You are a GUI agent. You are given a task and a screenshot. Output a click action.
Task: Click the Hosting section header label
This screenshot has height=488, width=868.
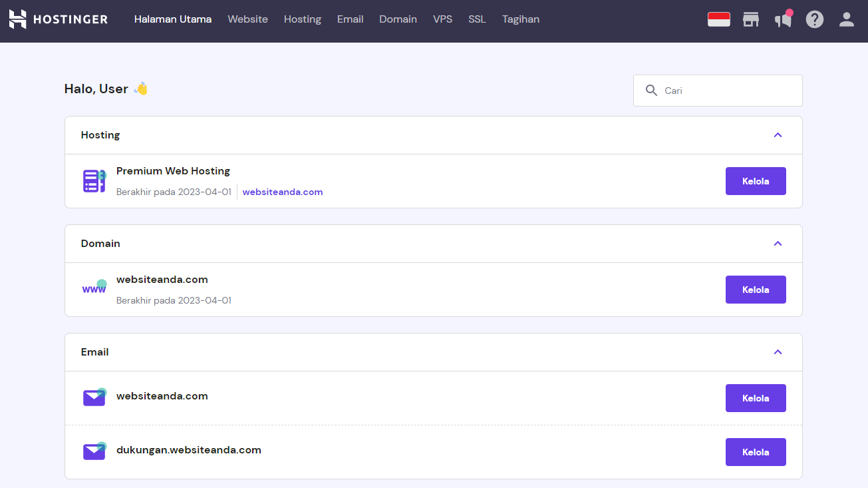[100, 135]
